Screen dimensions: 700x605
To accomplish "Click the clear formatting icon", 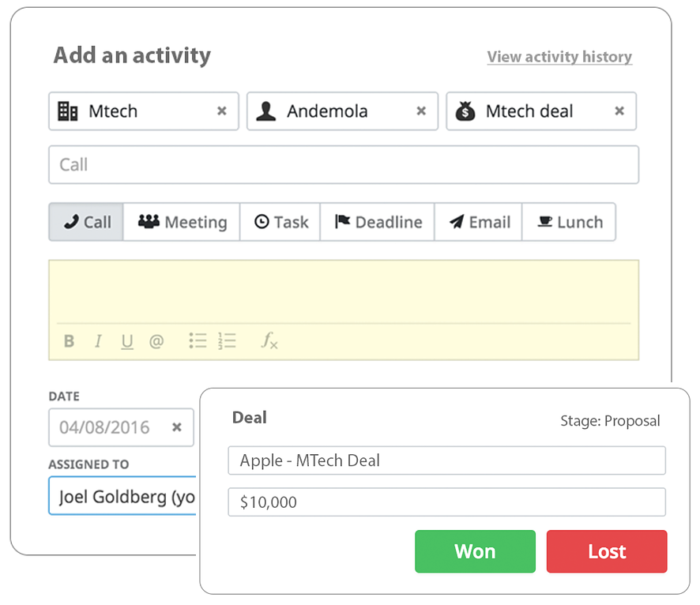I will [x=269, y=341].
